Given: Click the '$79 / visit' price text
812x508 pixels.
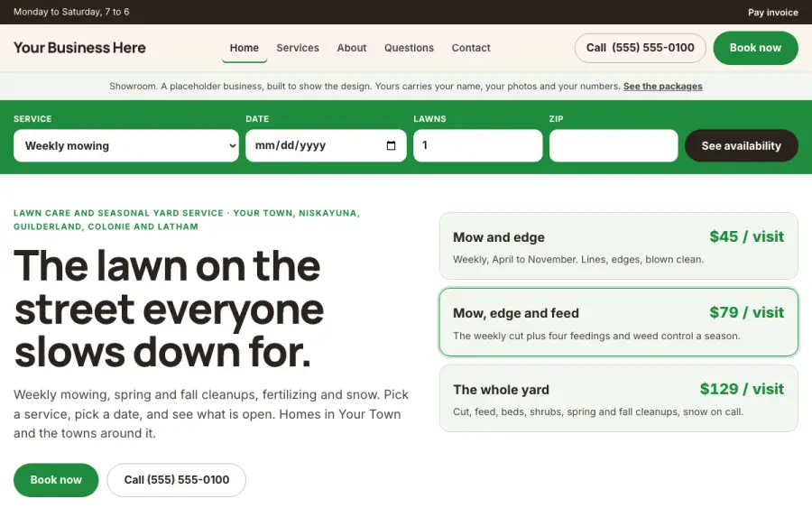Looking at the screenshot, I should tap(746, 313).
